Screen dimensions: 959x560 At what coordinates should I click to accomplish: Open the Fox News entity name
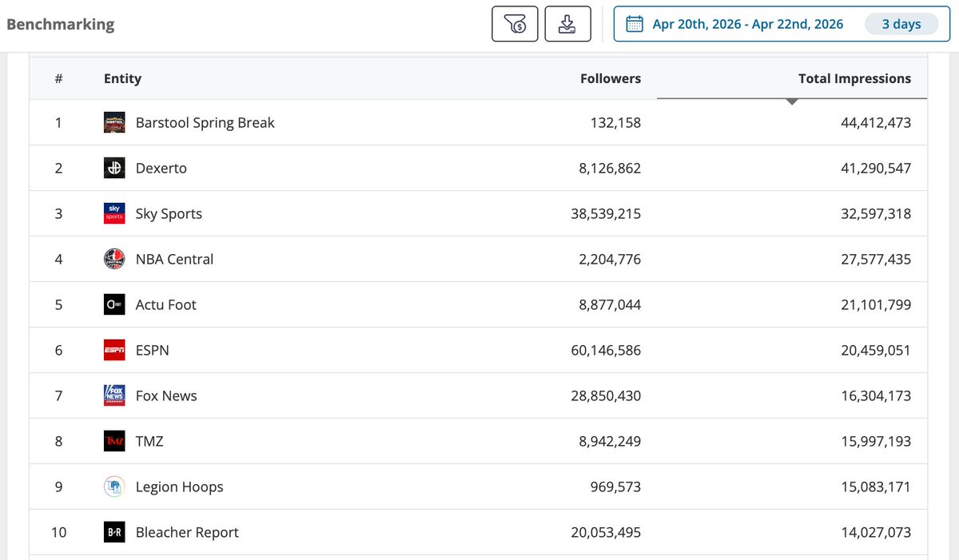tap(166, 395)
